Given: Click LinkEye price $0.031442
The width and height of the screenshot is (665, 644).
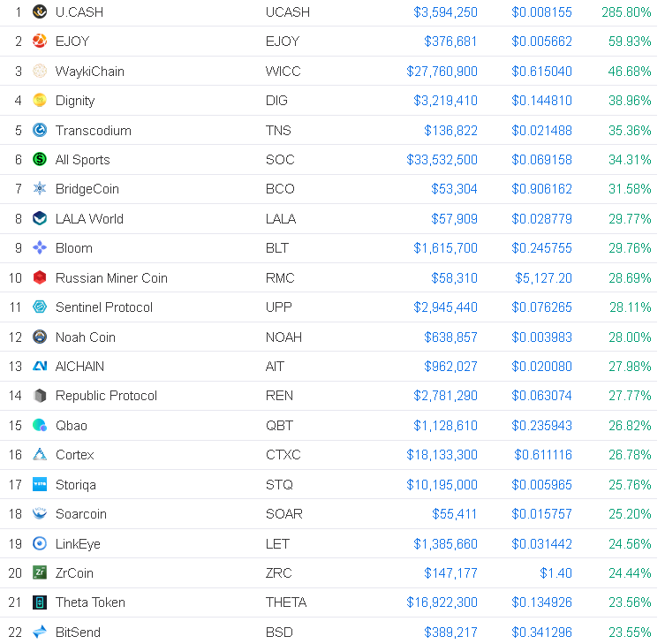Looking at the screenshot, I should click(541, 543).
